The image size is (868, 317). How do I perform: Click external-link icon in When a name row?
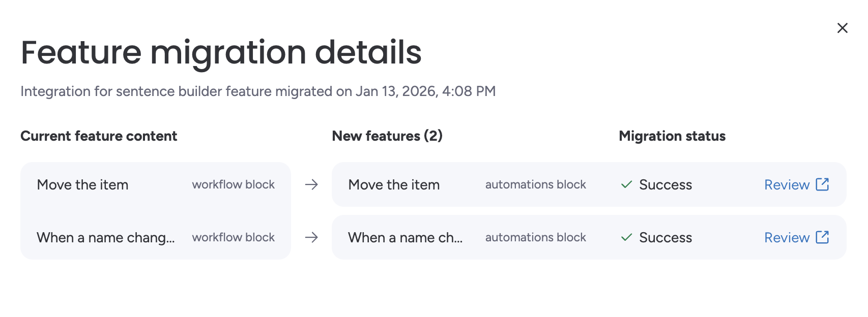pos(822,237)
